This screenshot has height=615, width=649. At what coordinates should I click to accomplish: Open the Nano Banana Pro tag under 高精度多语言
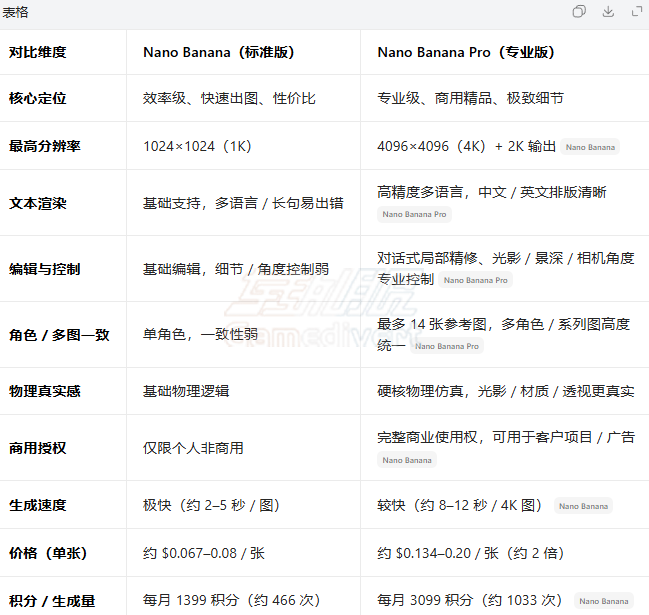(414, 214)
